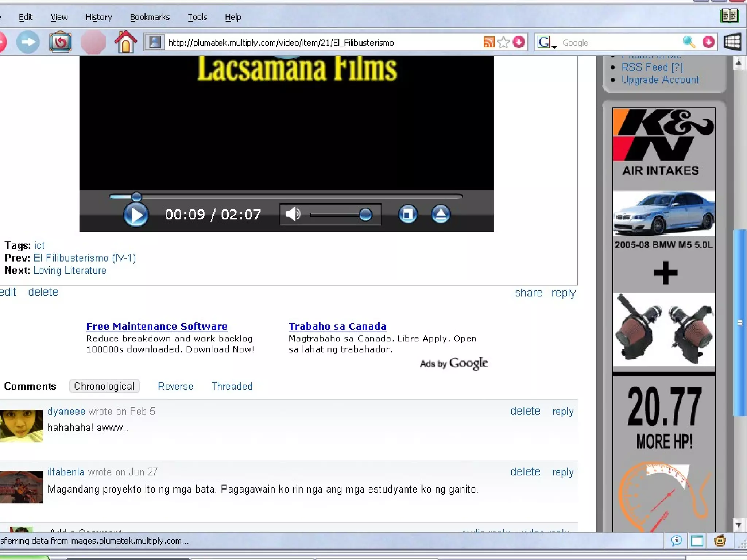Viewport: 747px width, 560px height.
Task: Mute the video speaker icon
Action: coord(293,214)
